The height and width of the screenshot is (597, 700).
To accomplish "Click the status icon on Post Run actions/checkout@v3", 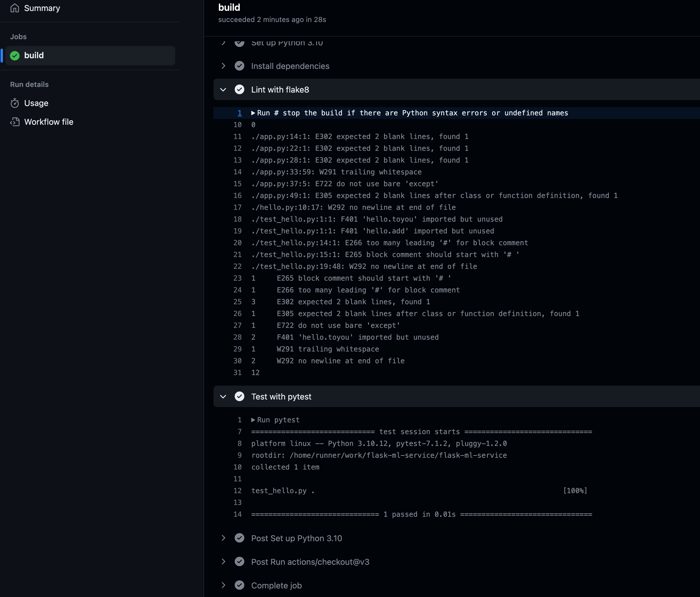I will pos(240,562).
